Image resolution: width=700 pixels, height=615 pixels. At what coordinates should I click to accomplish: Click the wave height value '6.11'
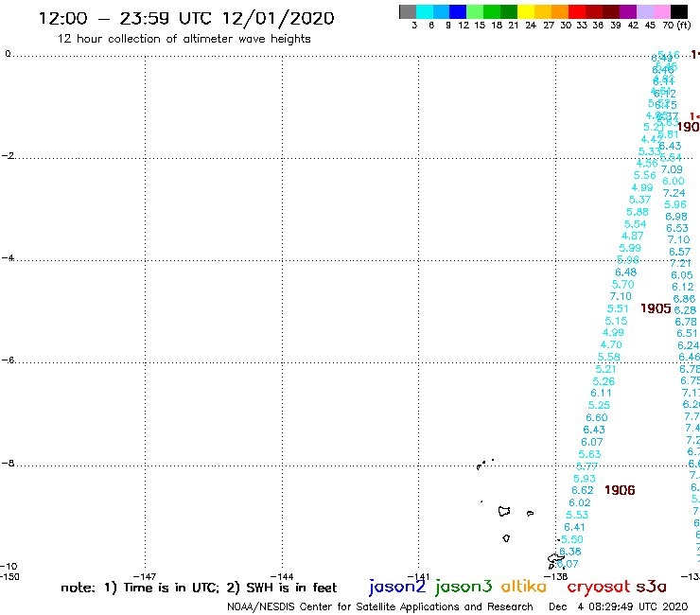(x=601, y=393)
